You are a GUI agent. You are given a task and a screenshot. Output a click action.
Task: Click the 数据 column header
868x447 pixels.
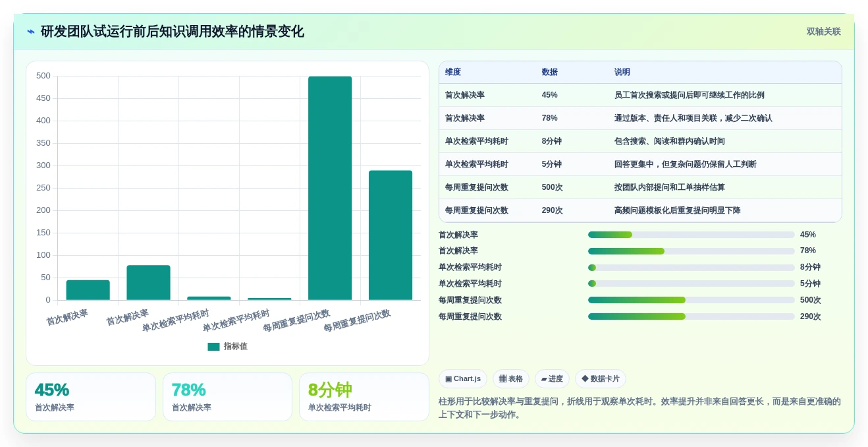click(550, 73)
